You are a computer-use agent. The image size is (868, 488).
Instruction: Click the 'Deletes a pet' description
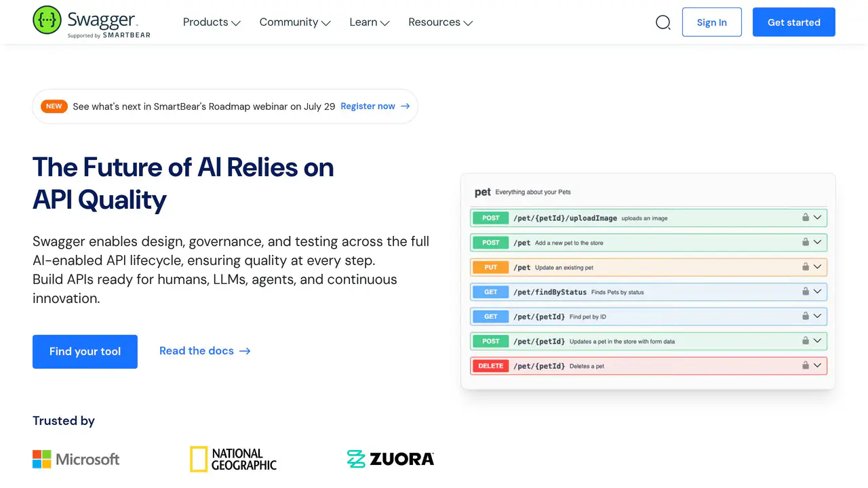587,366
